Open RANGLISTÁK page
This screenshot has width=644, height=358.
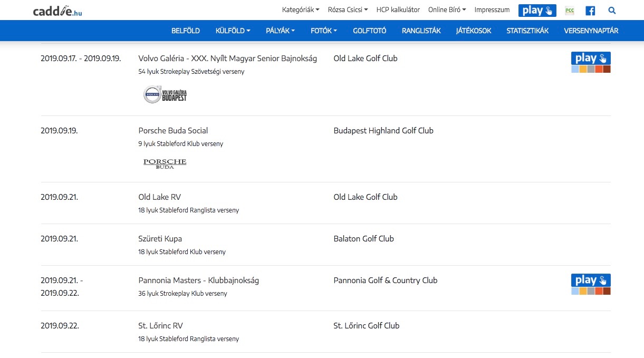(x=421, y=31)
